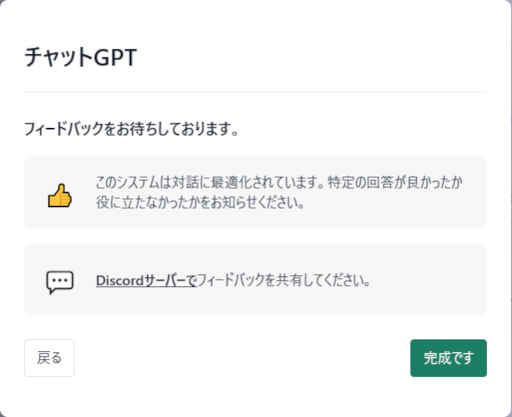Click the speech bubble chat icon
This screenshot has height=417, width=512.
(x=60, y=282)
